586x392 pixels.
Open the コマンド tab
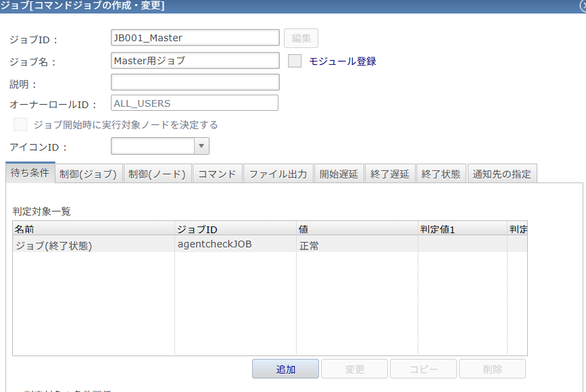coord(218,174)
